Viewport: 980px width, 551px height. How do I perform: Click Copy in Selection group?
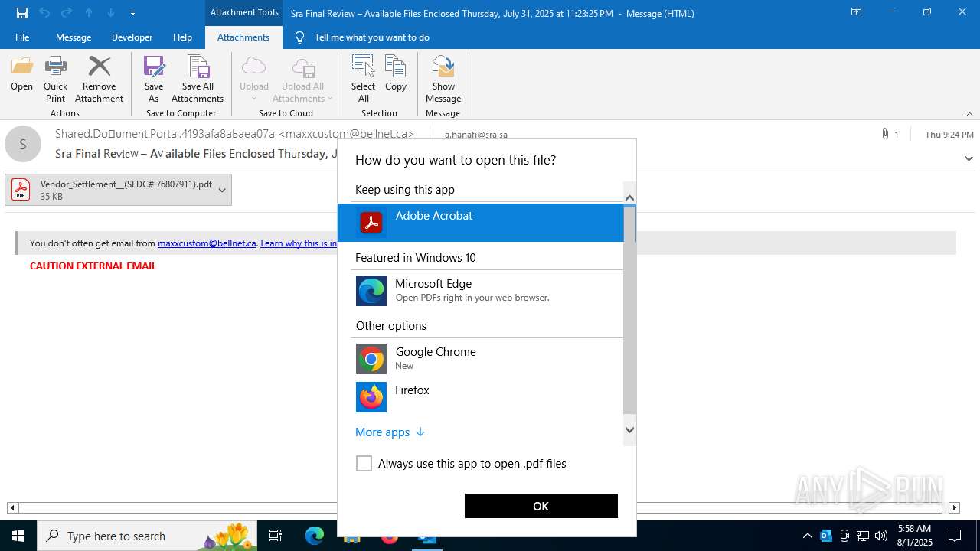pos(396,74)
